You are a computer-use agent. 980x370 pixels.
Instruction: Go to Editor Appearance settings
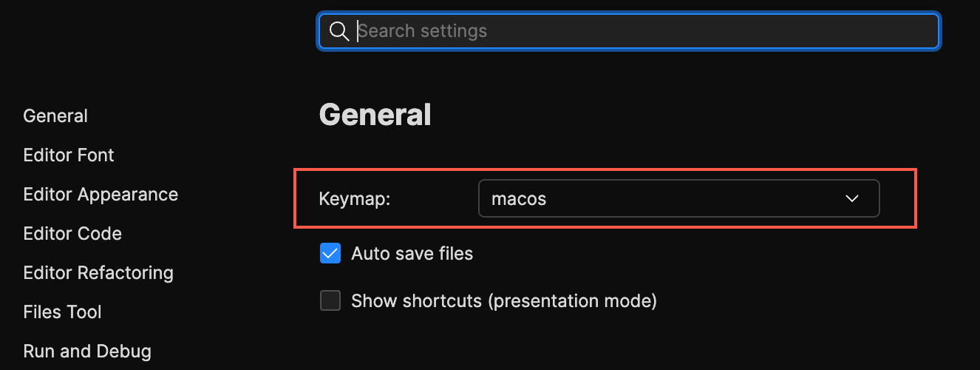point(101,195)
